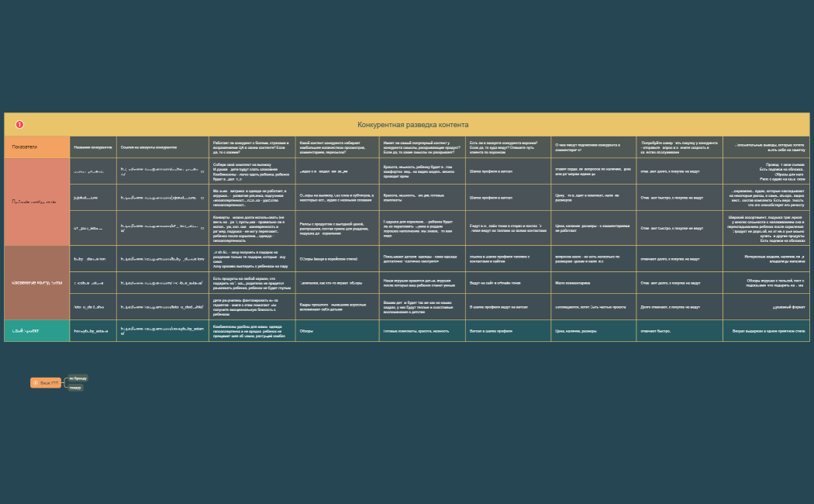
Task: Open external link icon in third competitor row
Action: coord(202,226)
